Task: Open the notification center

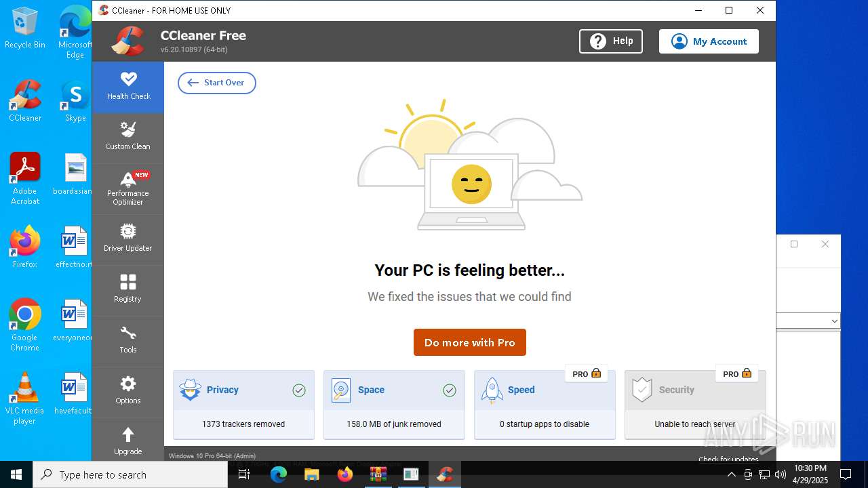Action: click(x=846, y=474)
